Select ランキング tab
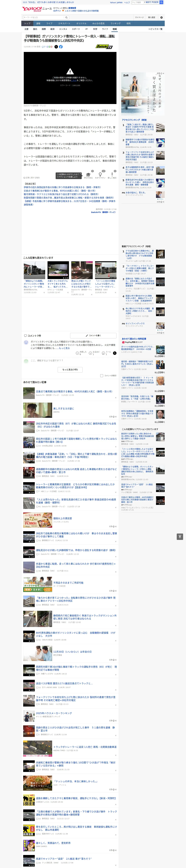 click(115, 24)
